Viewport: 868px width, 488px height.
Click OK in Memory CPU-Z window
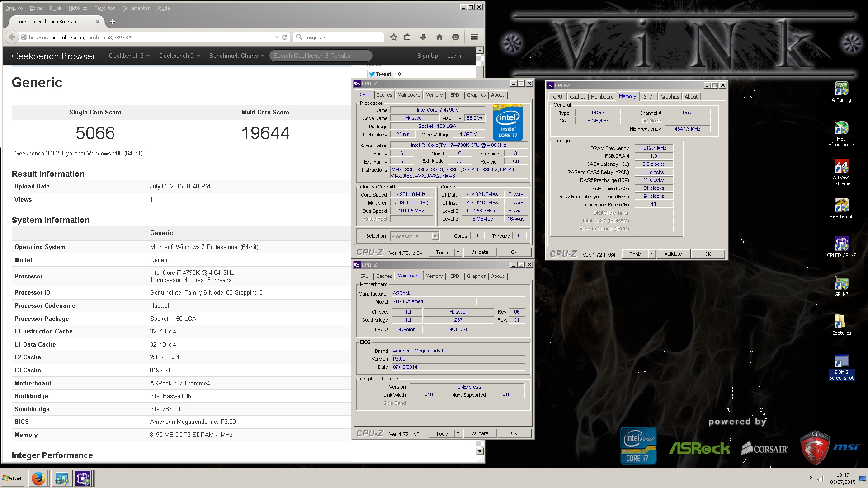(x=708, y=254)
